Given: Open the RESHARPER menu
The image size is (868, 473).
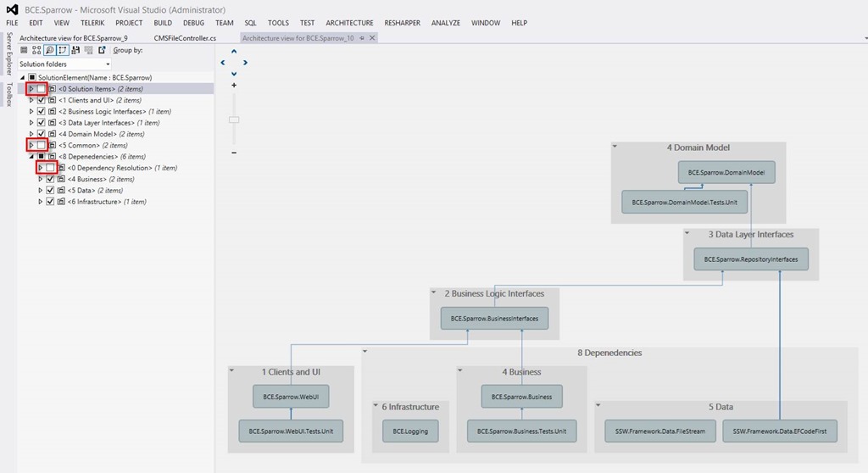Looking at the screenshot, I should (403, 23).
